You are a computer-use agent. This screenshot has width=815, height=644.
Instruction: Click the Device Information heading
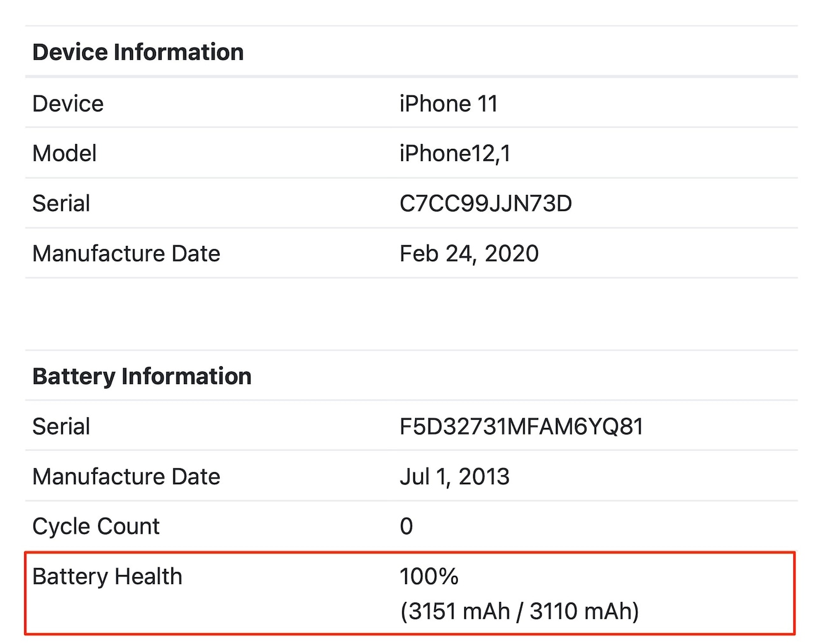(138, 52)
